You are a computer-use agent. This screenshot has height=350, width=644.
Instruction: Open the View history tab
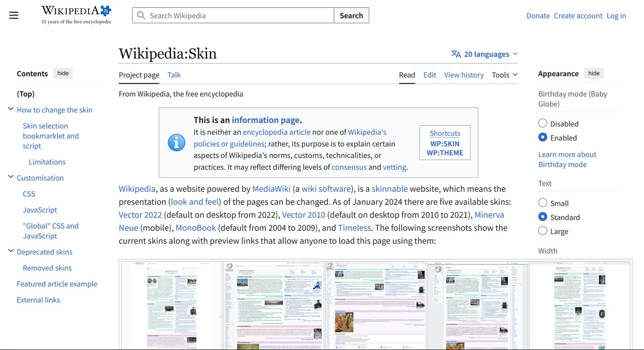(x=463, y=75)
